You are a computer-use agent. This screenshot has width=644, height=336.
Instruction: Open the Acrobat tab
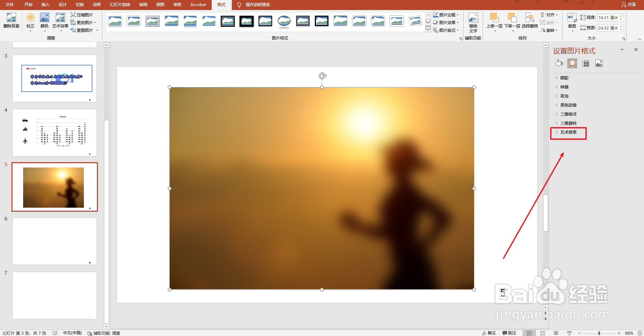198,5
